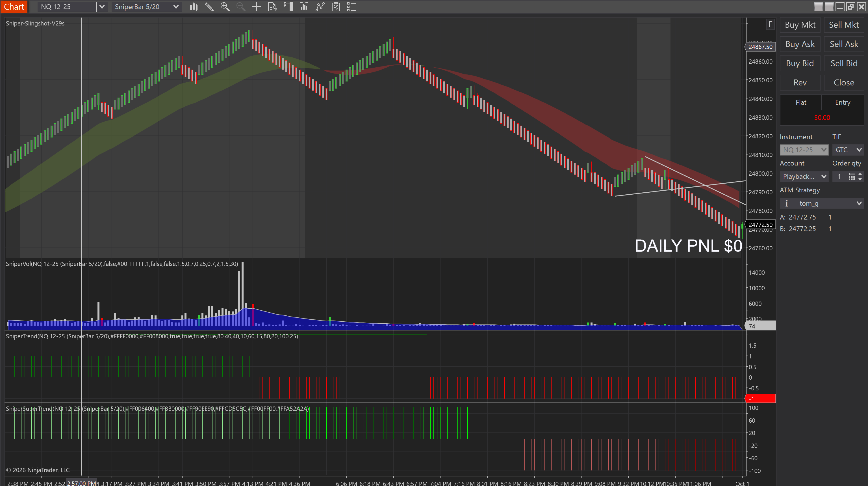The height and width of the screenshot is (486, 868).
Task: Expand the NQ 12-25 instrument dropdown
Action: [102, 7]
